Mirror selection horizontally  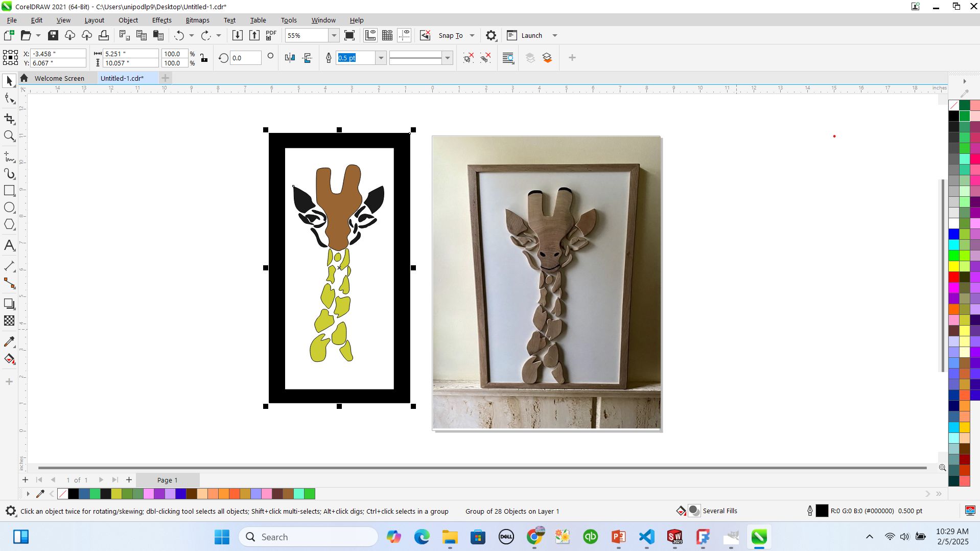point(290,58)
